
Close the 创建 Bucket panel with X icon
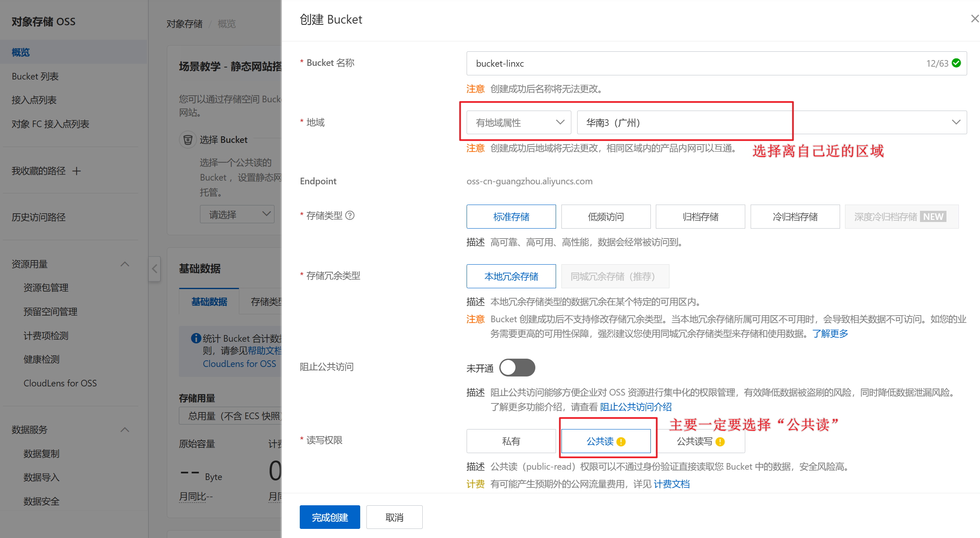[975, 19]
